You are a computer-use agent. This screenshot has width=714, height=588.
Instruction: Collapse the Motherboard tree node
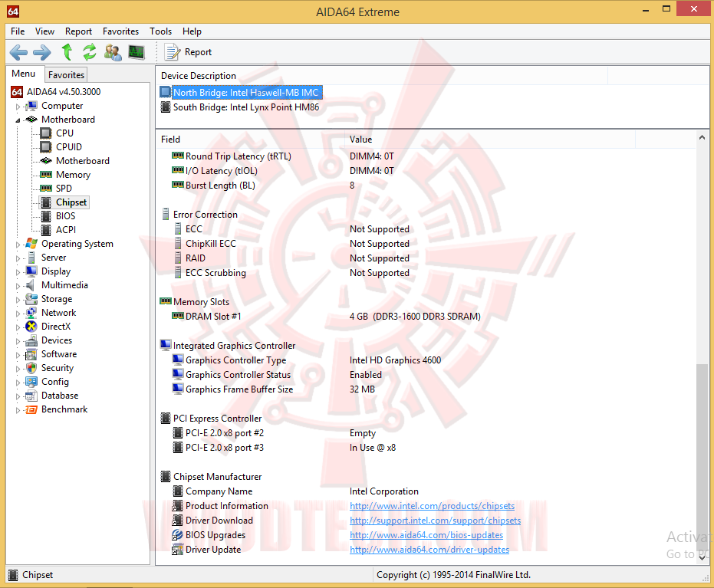pyautogui.click(x=18, y=120)
